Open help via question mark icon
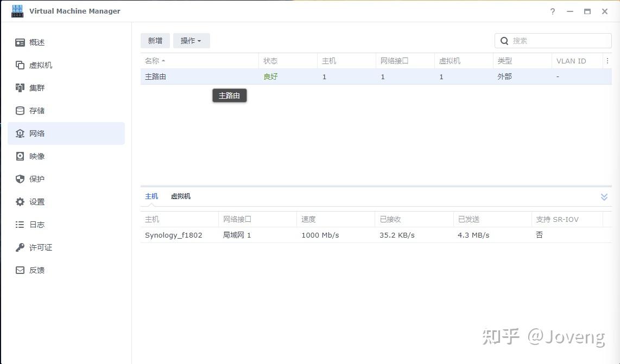Viewport: 620px width, 364px height. click(x=552, y=11)
